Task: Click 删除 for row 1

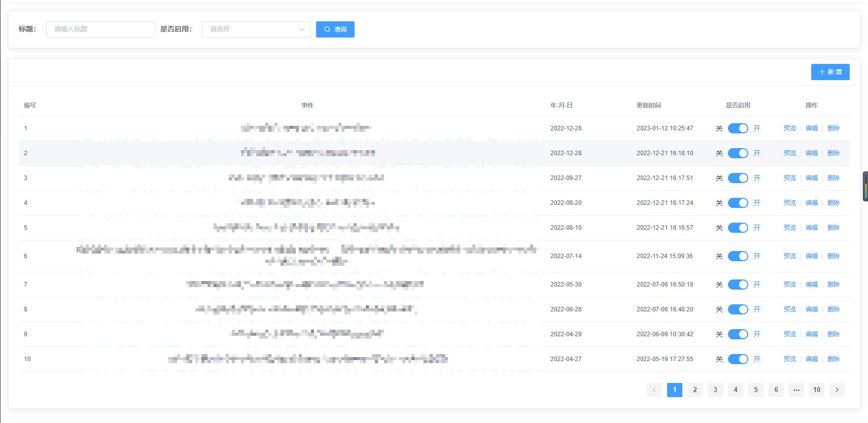Action: coord(834,128)
